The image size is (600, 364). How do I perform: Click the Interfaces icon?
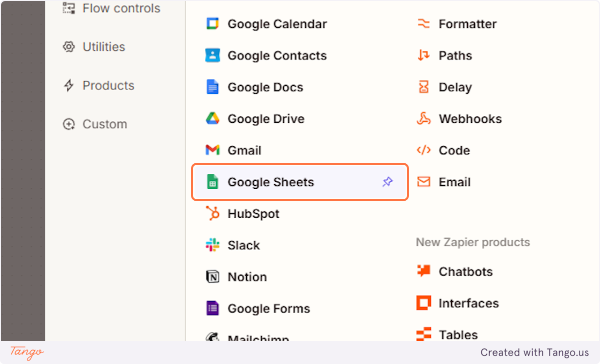(423, 303)
